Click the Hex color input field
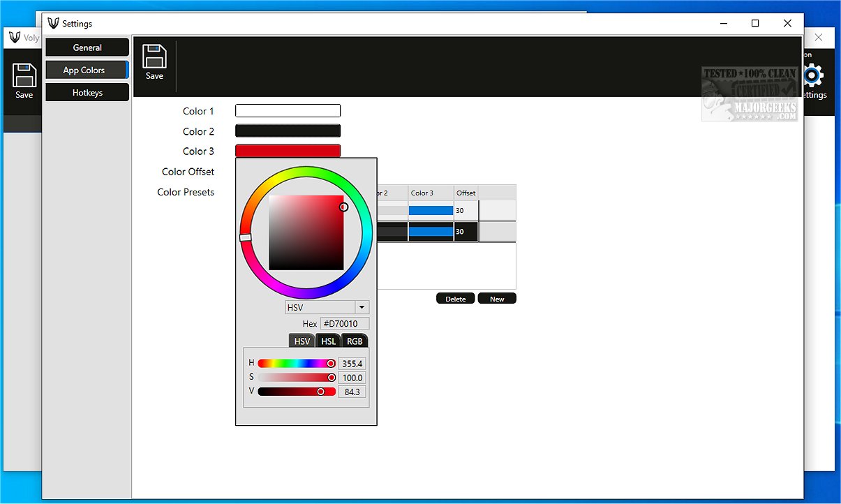This screenshot has width=841, height=504. point(345,324)
